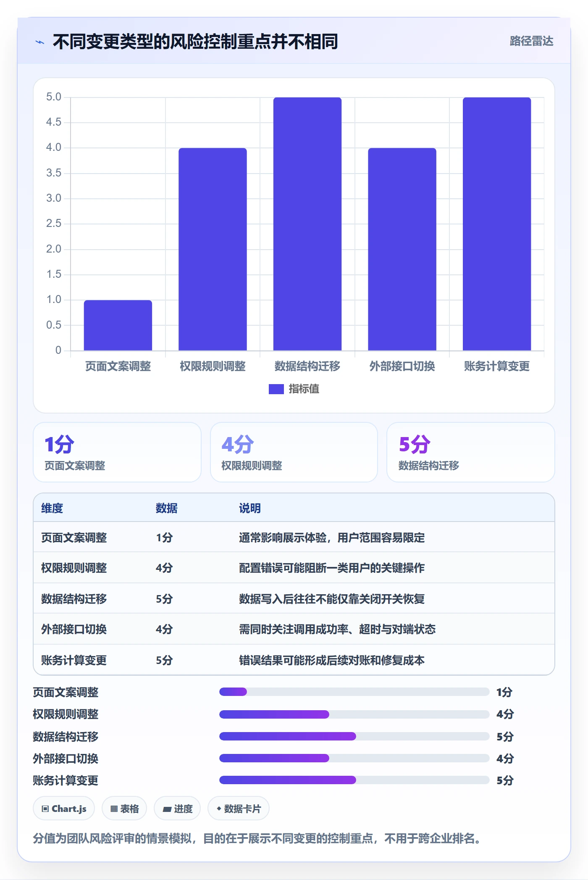The width and height of the screenshot is (588, 880).
Task: Click the description 需同时关注调用成功率、超时与对端状态
Action: coord(337,630)
